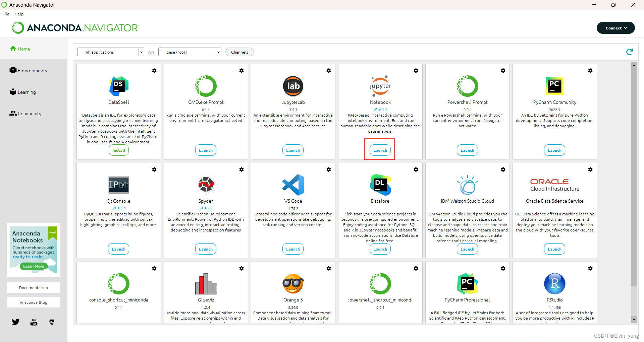Launch IBM Watson Studio Cloud
This screenshot has width=644, height=342.
click(x=468, y=249)
